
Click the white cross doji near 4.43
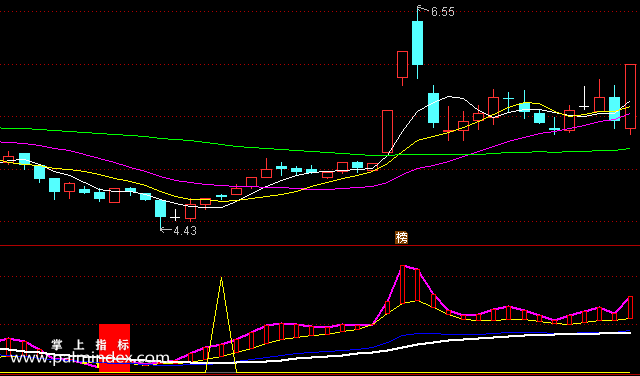click(x=175, y=215)
